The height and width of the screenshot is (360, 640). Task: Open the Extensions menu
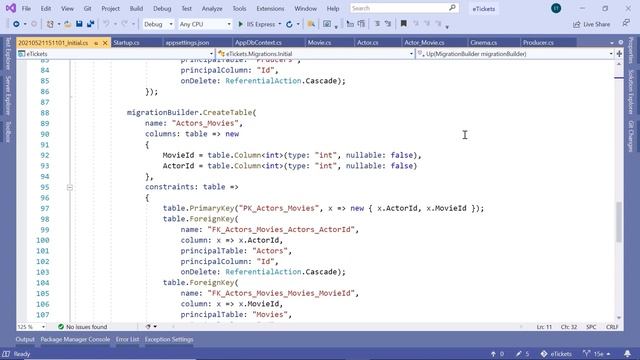(270, 8)
